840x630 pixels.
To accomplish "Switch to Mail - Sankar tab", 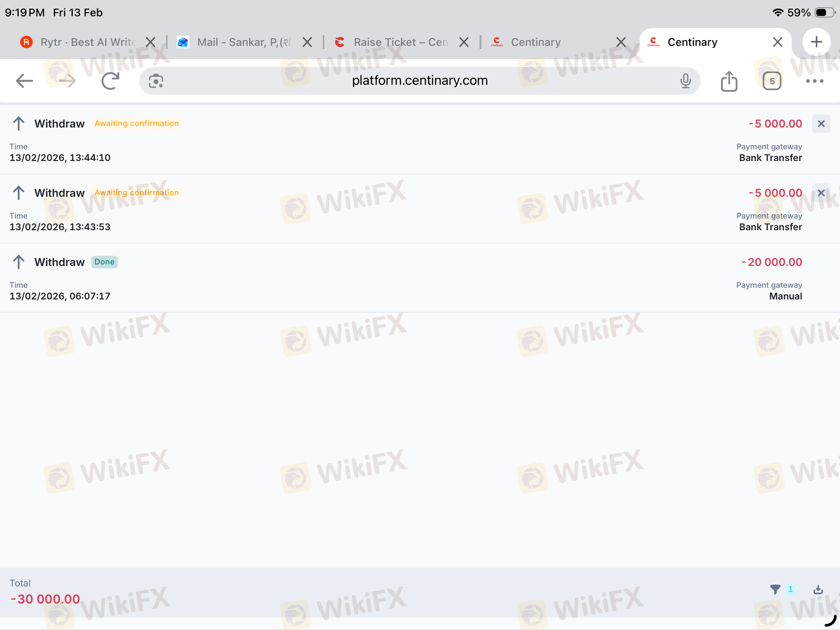I will [243, 42].
